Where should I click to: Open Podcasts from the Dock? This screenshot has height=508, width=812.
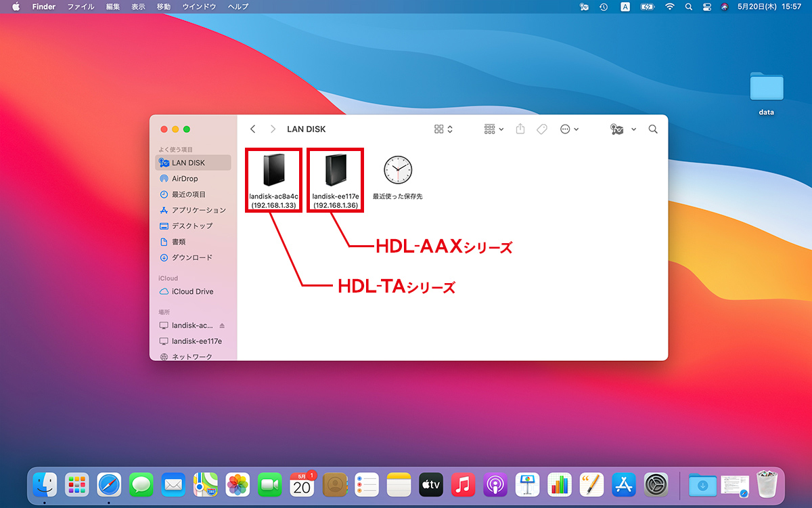pos(495,485)
